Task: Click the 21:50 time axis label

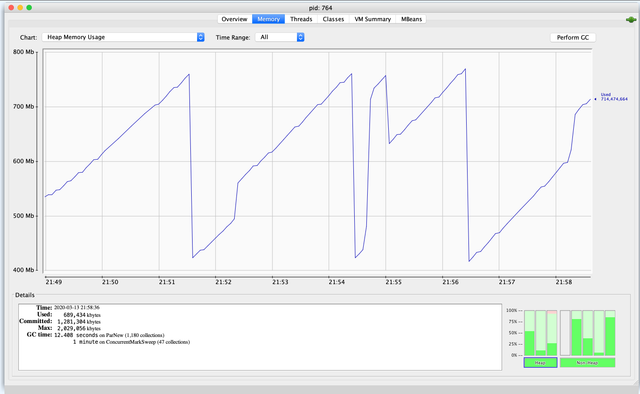Action: (x=110, y=282)
